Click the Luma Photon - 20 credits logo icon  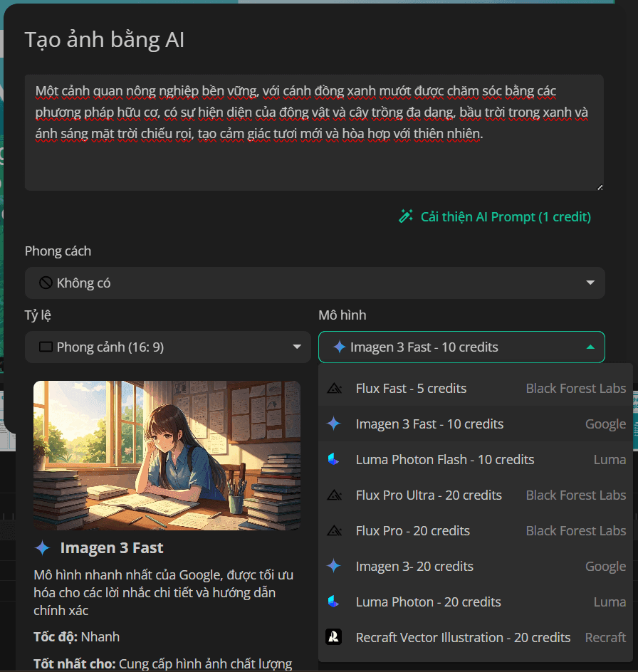pyautogui.click(x=333, y=602)
